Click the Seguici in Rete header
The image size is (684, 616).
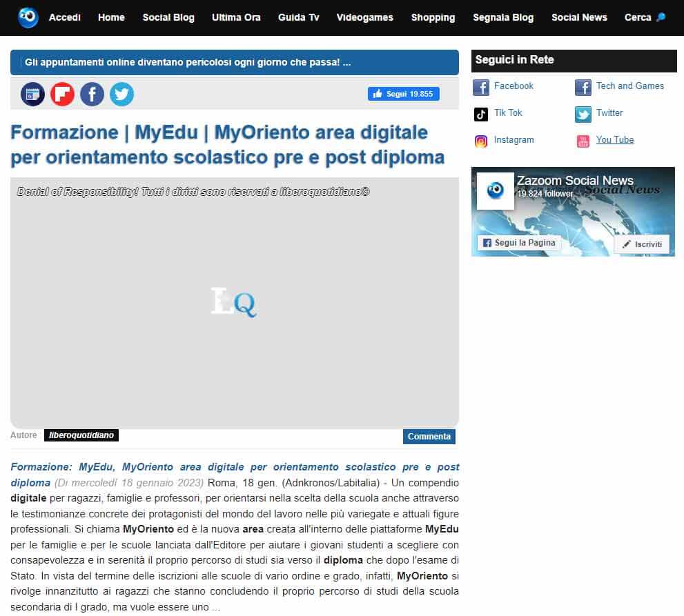(574, 61)
